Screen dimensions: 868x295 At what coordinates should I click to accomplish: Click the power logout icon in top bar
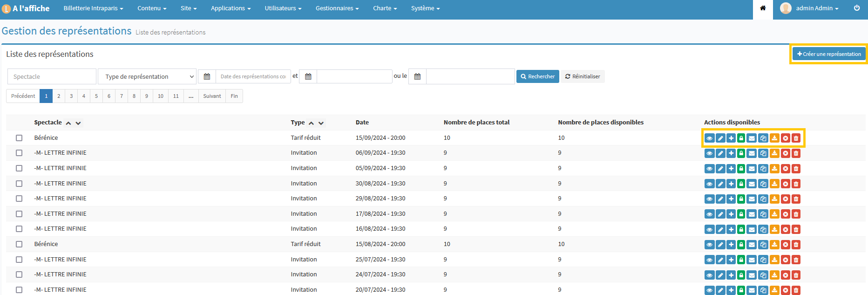[857, 8]
